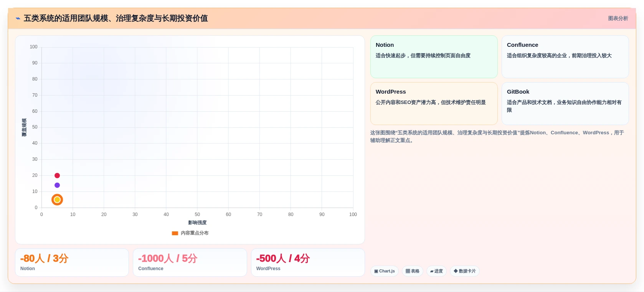Click the blue lightning icon beside the title
Viewport: 644px width, 292px height.
point(18,18)
